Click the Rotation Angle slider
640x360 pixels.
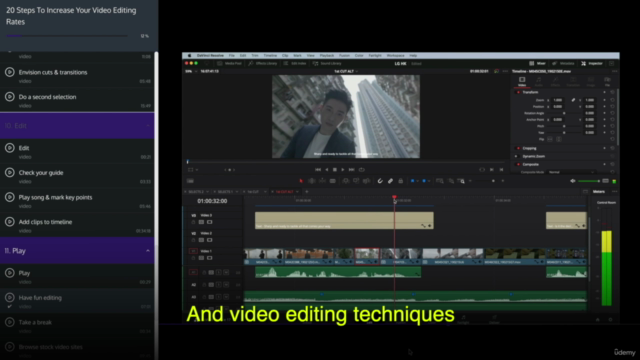tap(564, 113)
